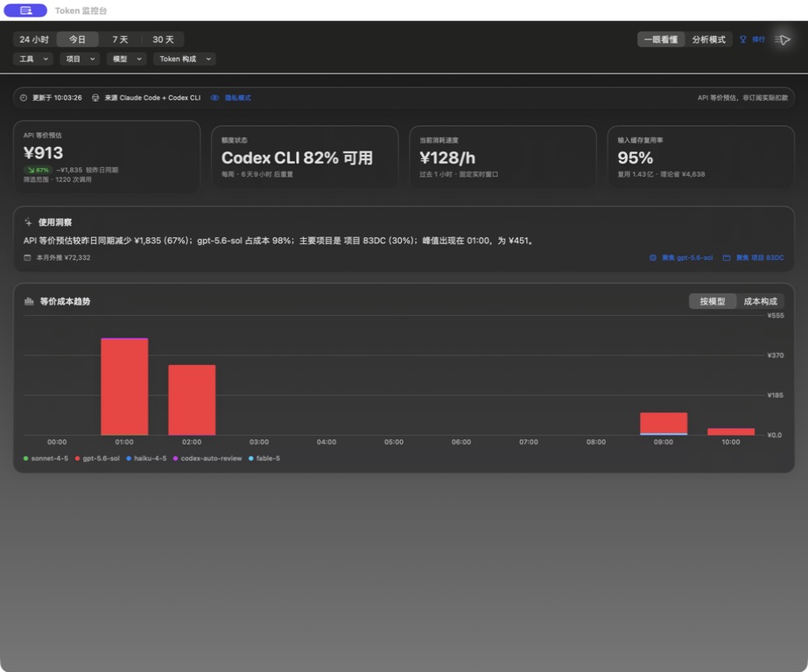Click the 09:00 bar in the chart

pyautogui.click(x=664, y=423)
